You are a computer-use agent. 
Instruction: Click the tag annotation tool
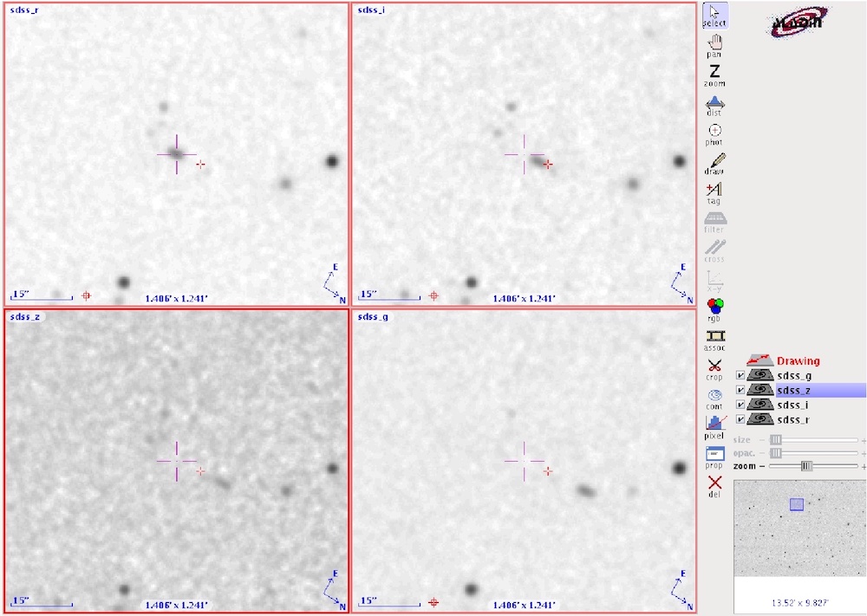coord(714,193)
